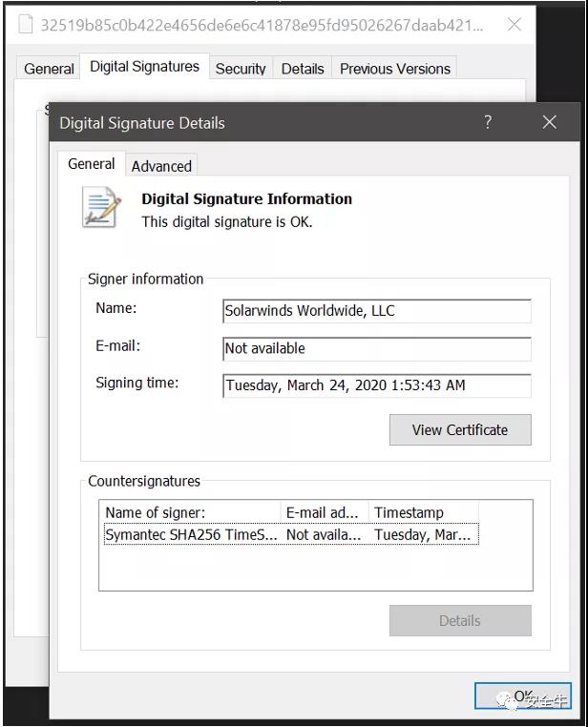This screenshot has height=727, width=588.
Task: Open the Security tab in Properties
Action: (241, 69)
